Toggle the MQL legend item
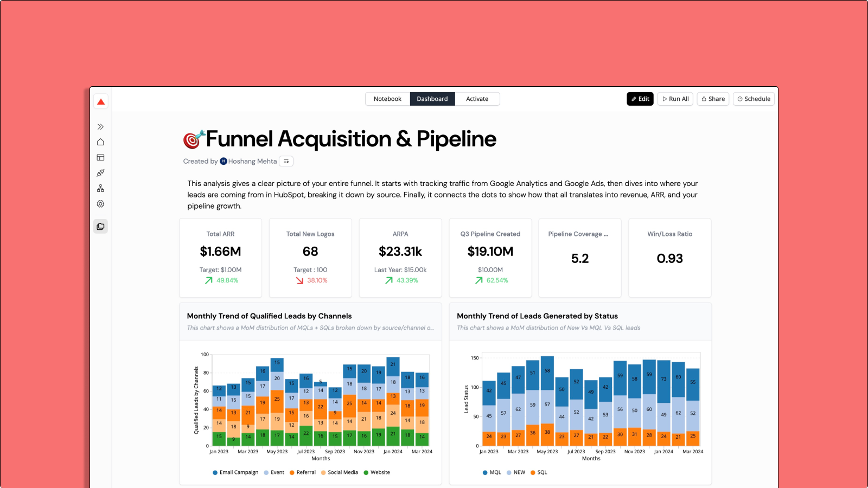This screenshot has width=868, height=488. [x=492, y=472]
